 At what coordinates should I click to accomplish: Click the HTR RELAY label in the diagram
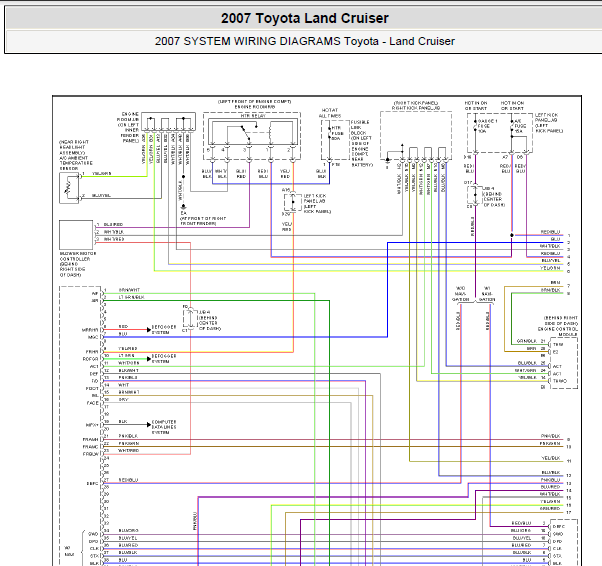pyautogui.click(x=253, y=116)
